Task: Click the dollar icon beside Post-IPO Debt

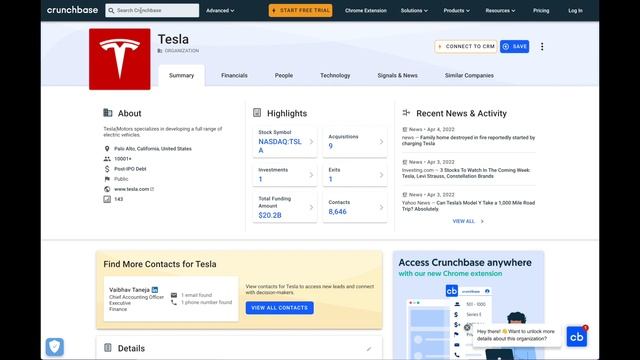Action: coord(107,169)
